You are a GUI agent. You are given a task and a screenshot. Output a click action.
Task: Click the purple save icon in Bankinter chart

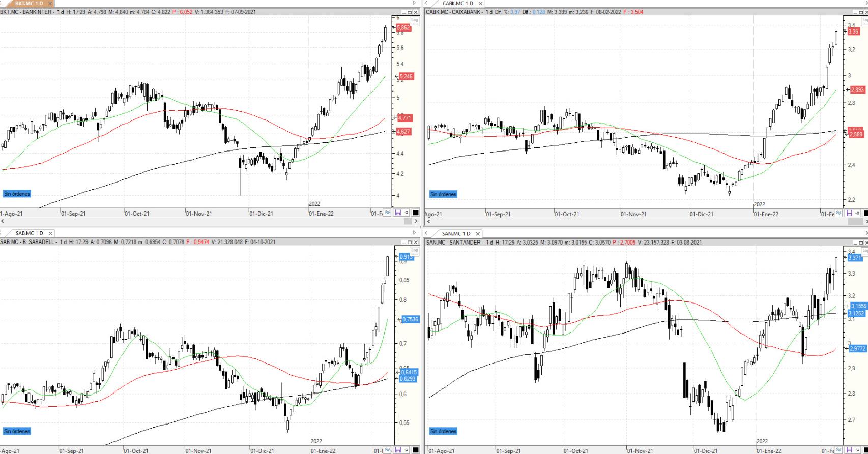(397, 213)
